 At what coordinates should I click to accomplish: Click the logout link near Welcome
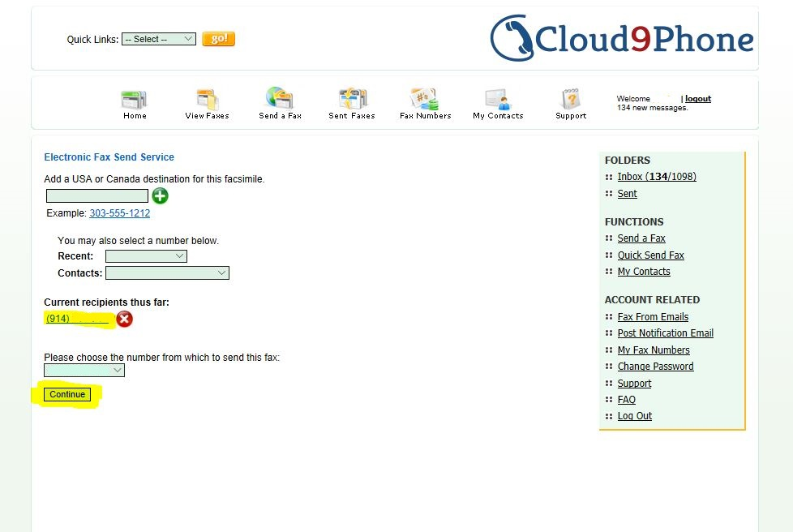click(x=698, y=99)
